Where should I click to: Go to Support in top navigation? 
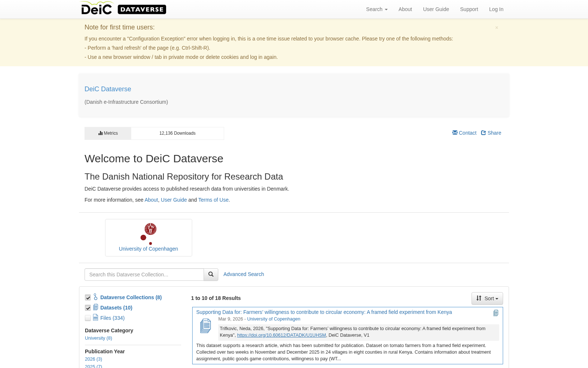click(469, 9)
